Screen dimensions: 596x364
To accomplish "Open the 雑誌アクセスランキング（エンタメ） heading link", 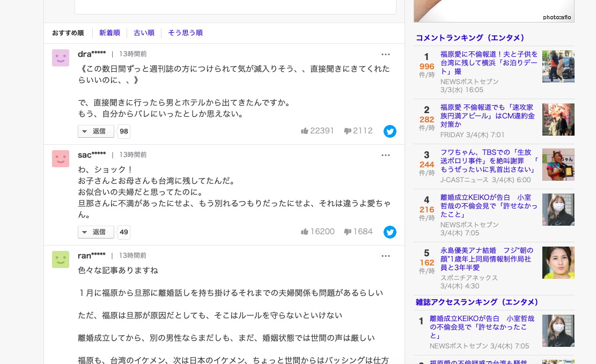I will click(x=477, y=302).
